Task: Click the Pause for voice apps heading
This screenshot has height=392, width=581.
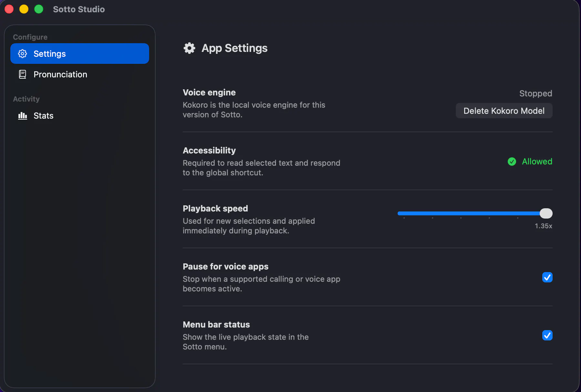Action: (226, 267)
